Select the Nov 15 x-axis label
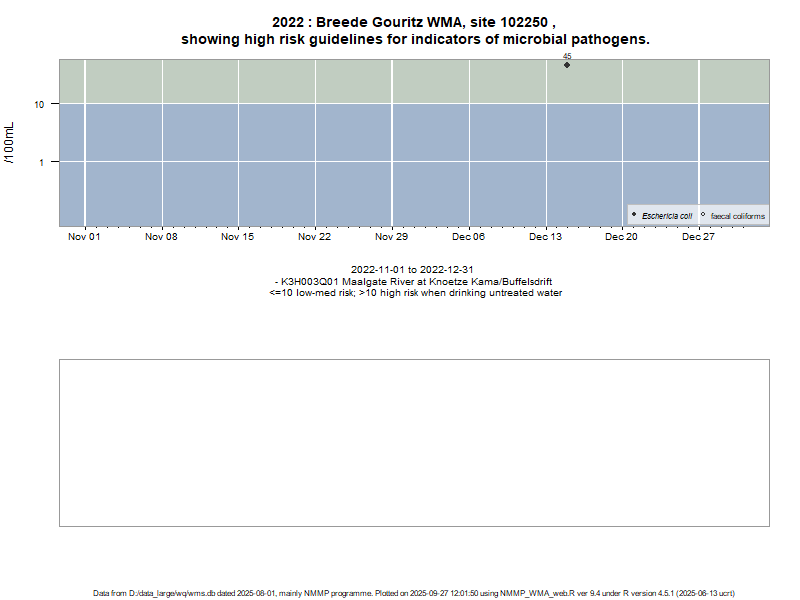The height and width of the screenshot is (600, 800). pos(238,237)
